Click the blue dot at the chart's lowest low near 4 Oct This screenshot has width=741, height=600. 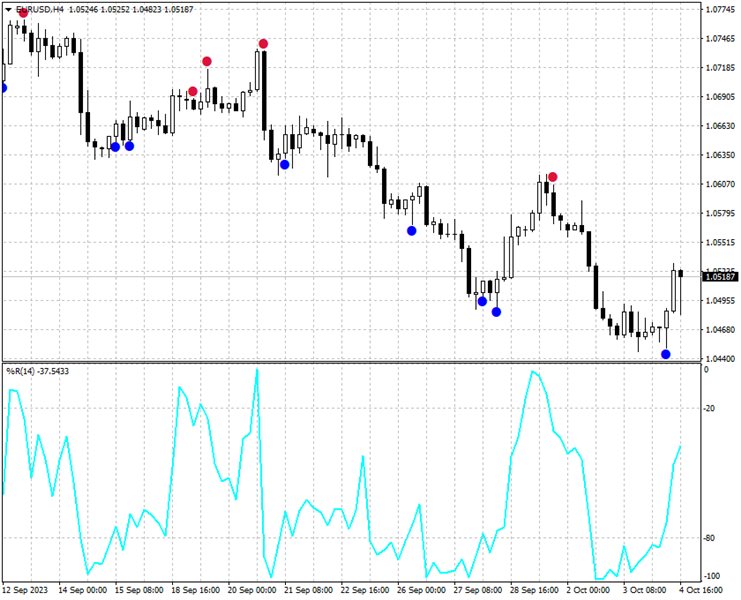(x=666, y=354)
